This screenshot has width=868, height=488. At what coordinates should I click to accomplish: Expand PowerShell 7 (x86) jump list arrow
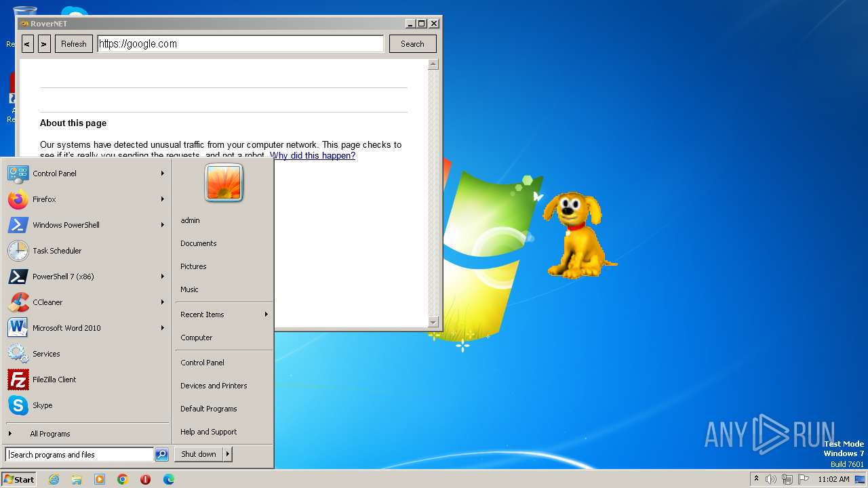coord(163,277)
